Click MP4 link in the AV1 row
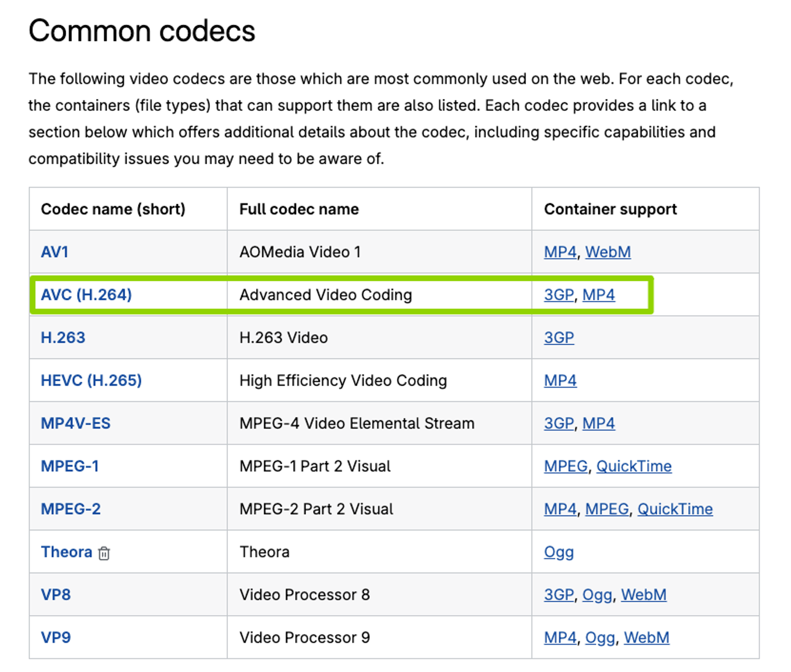 tap(560, 252)
